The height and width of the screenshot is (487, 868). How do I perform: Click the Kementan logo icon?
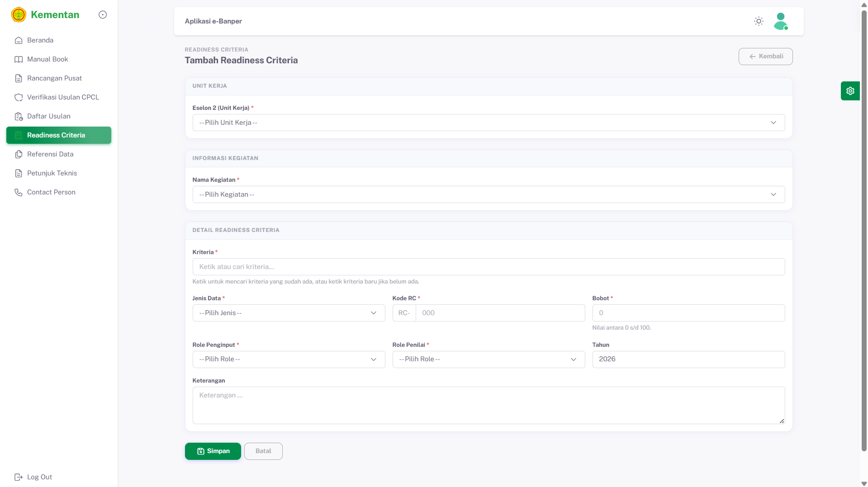(19, 15)
